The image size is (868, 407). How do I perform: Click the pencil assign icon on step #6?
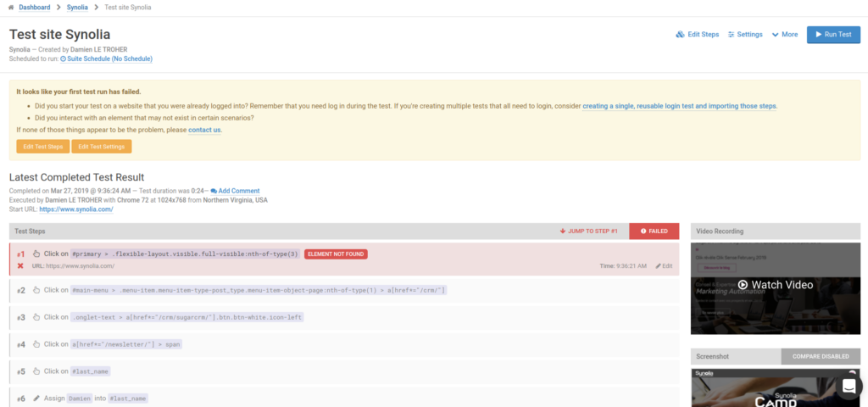tap(36, 399)
